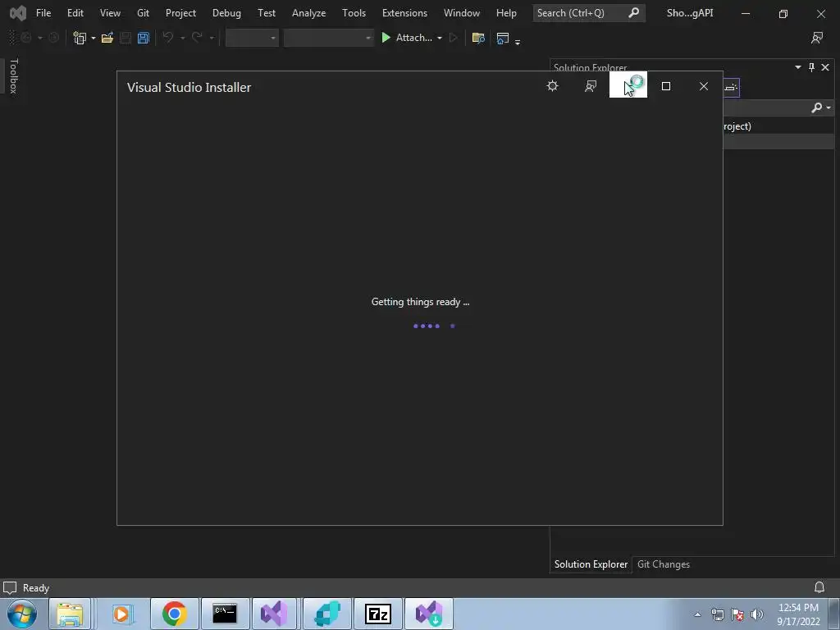Open Windows Media Player from taskbar

click(121, 614)
